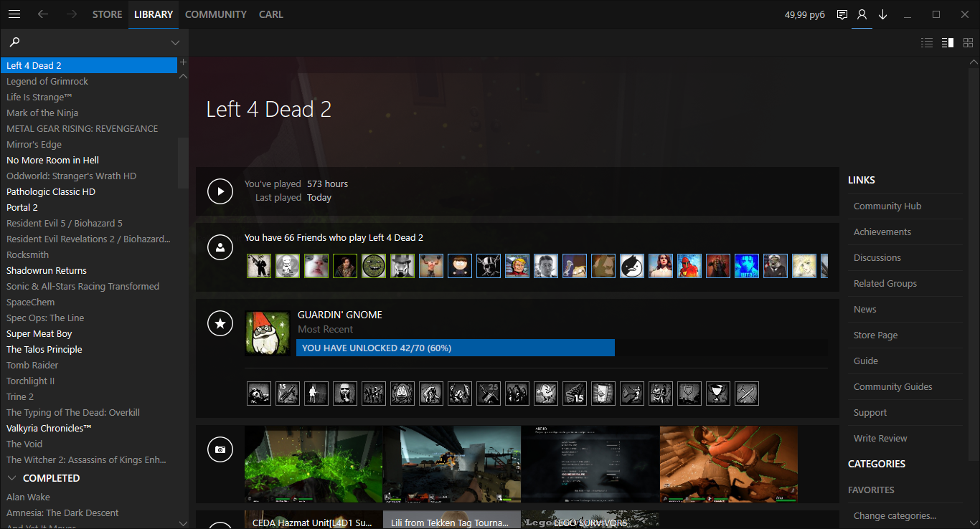Image resolution: width=980 pixels, height=529 pixels.
Task: Select the South Park character friend avatar
Action: [x=460, y=266]
